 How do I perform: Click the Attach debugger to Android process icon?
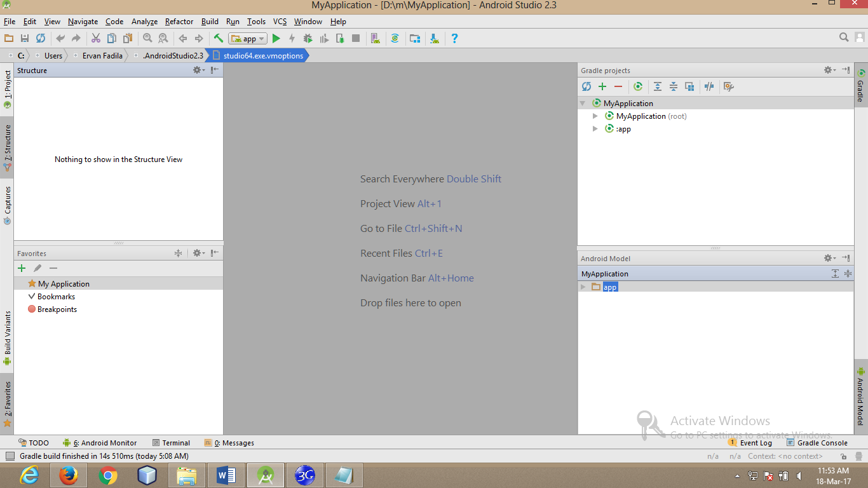(340, 38)
